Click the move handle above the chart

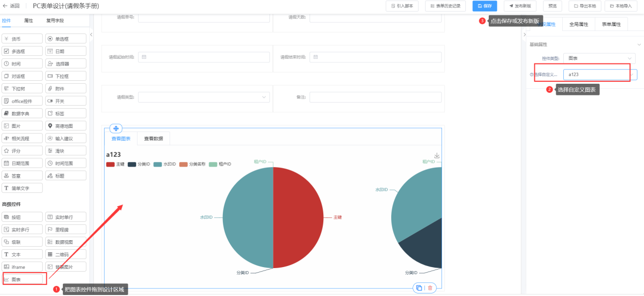[x=116, y=128]
